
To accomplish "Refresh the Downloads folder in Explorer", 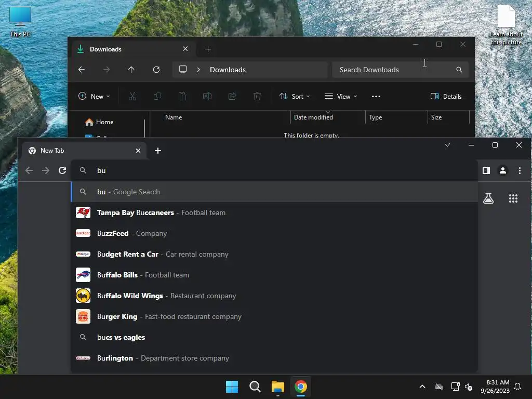I will tap(156, 70).
